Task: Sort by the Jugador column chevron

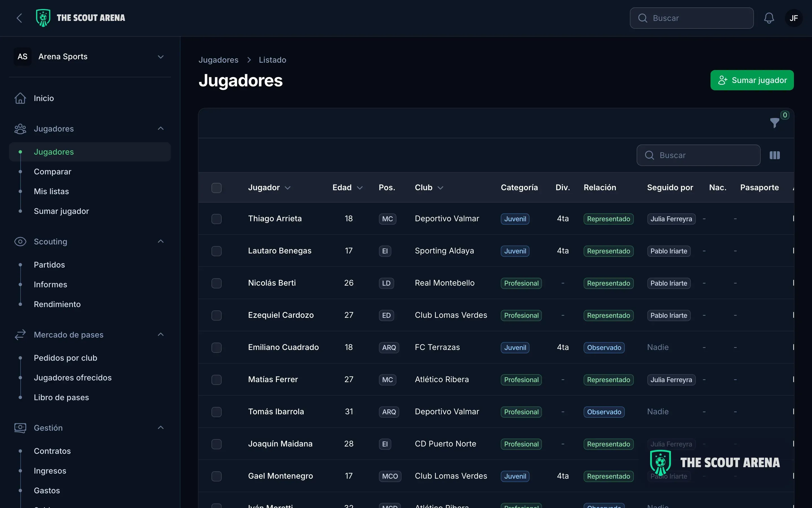Action: [288, 188]
